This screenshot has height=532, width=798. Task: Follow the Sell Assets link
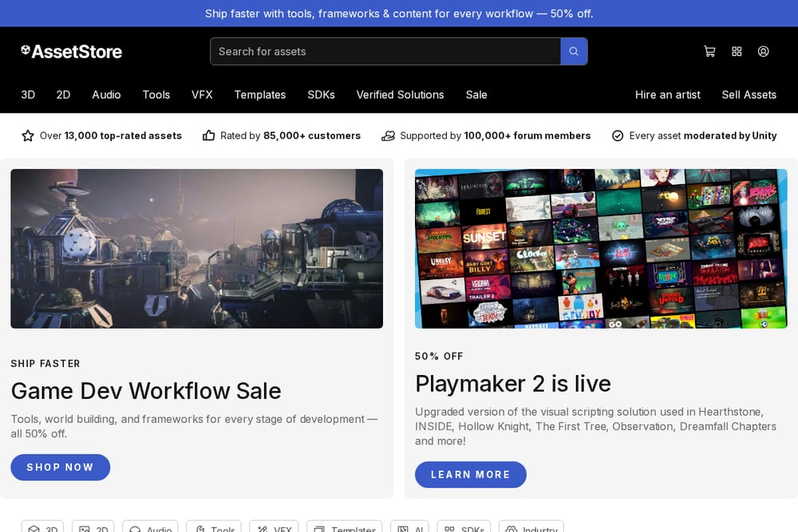point(749,95)
